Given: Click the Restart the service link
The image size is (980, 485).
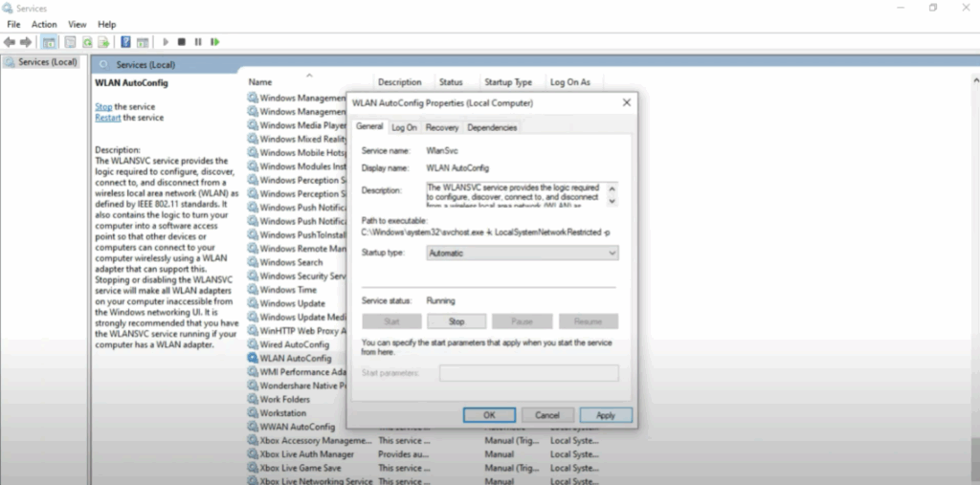Looking at the screenshot, I should pyautogui.click(x=108, y=118).
